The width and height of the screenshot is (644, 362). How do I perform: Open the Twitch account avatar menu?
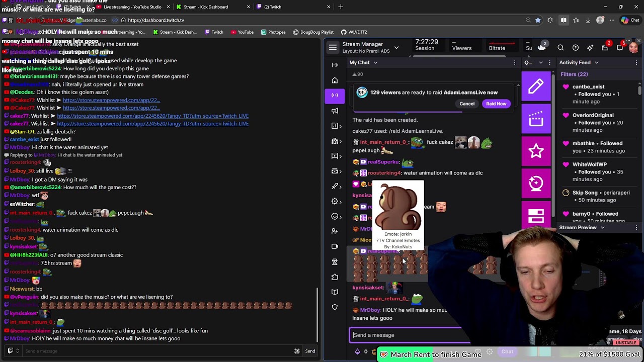[633, 48]
